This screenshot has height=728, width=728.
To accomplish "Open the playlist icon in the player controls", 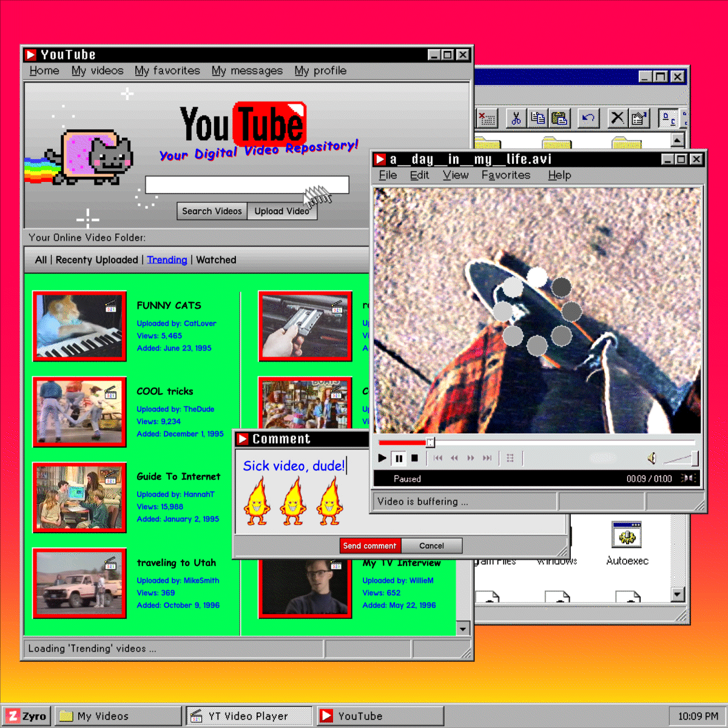I will [510, 458].
